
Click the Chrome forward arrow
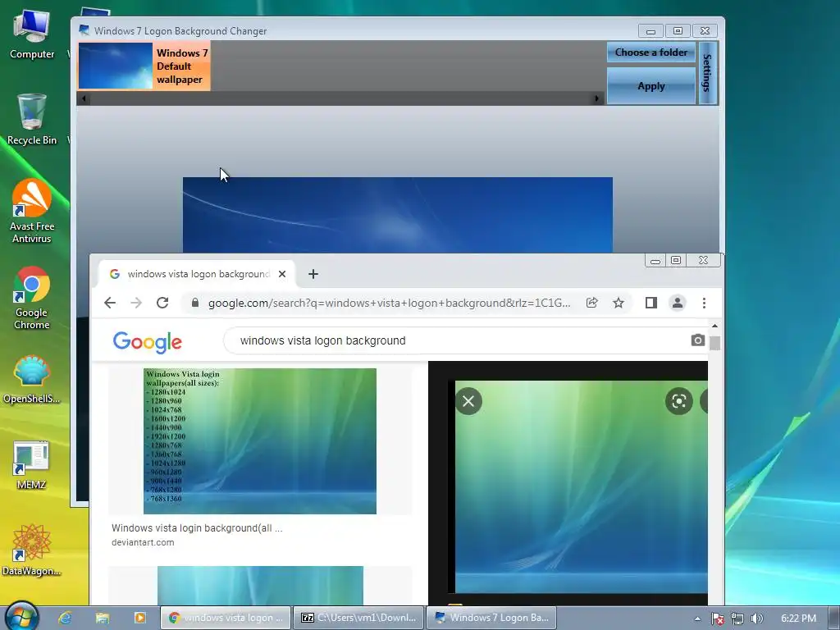[x=136, y=303]
